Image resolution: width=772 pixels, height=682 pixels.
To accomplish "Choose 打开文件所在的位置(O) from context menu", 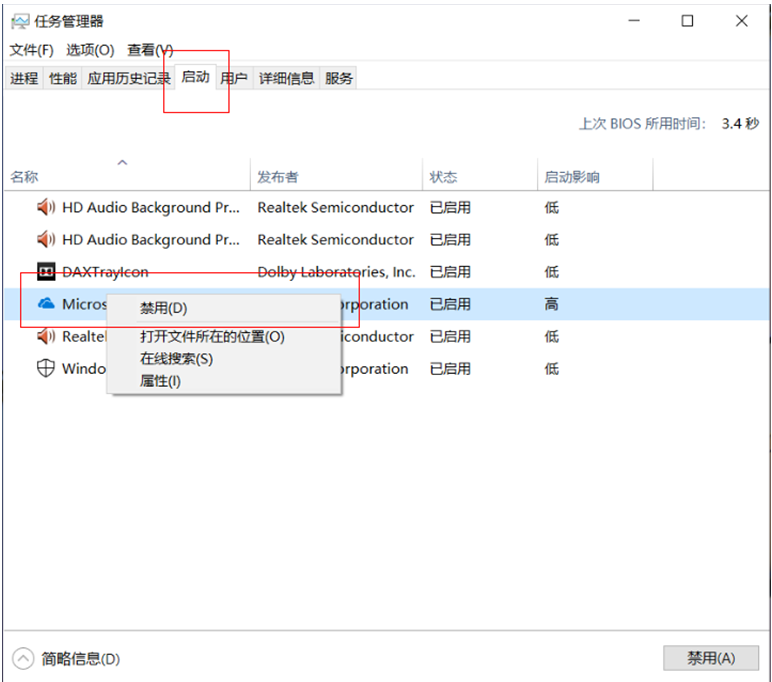I will coord(212,337).
